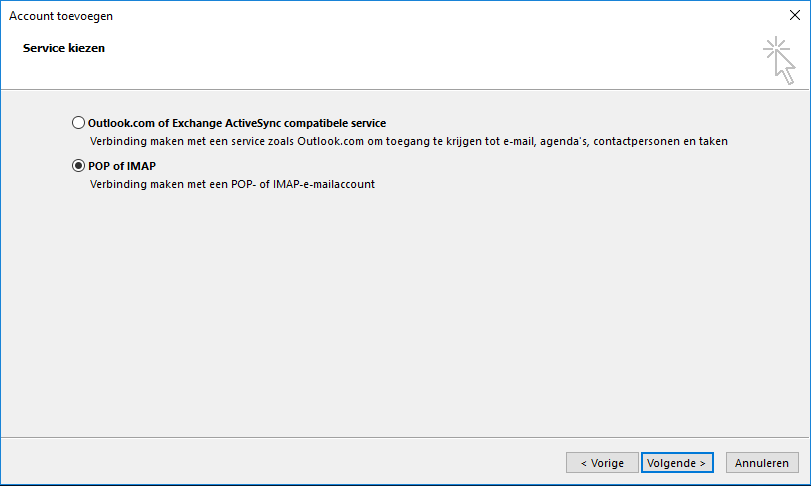
Task: Click the sparkling cursor wizard icon
Action: pos(778,59)
